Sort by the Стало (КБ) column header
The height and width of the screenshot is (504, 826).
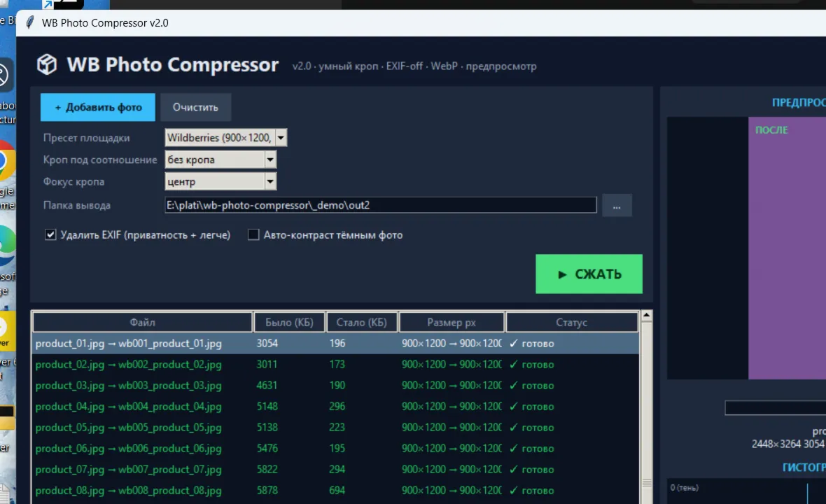click(x=361, y=322)
